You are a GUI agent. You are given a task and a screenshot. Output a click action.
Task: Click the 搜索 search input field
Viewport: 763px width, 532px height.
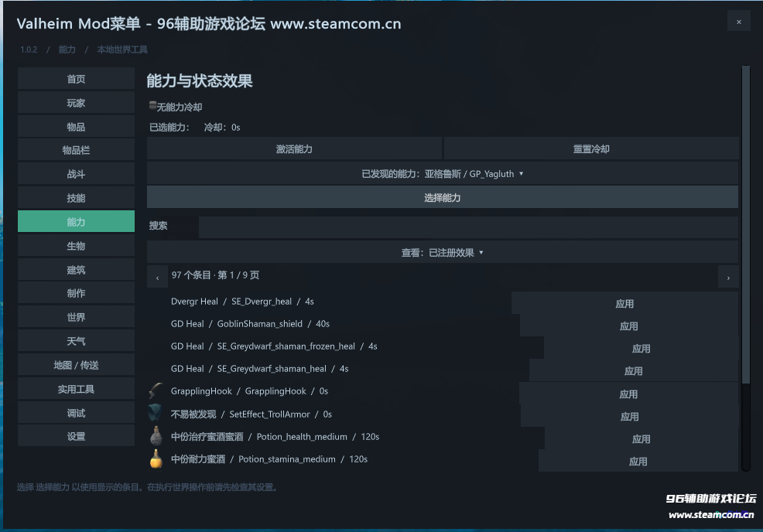[468, 227]
